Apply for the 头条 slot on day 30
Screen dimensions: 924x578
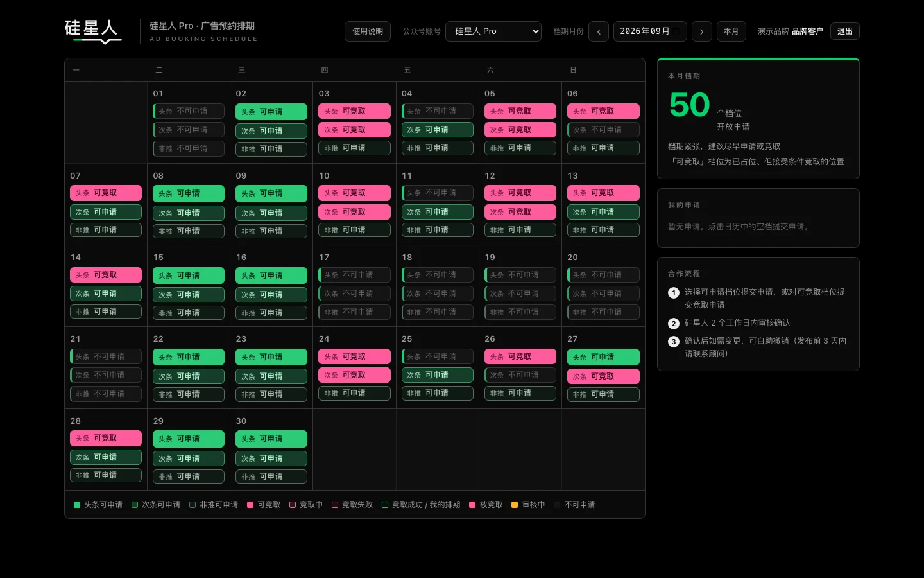271,439
